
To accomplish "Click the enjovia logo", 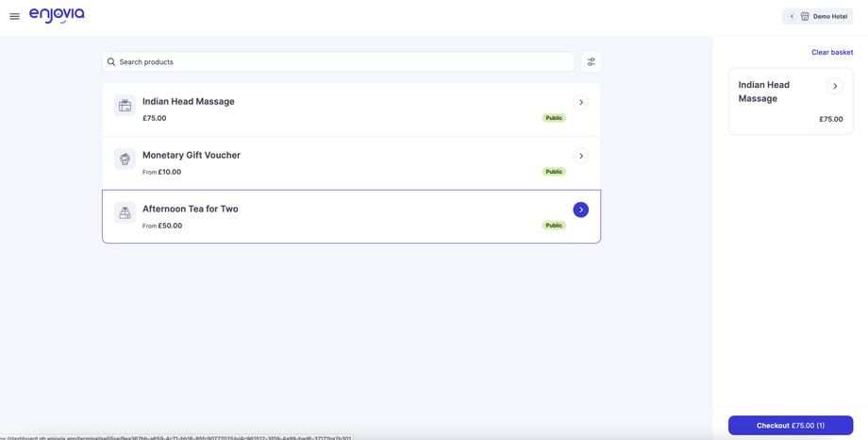I will click(x=57, y=15).
